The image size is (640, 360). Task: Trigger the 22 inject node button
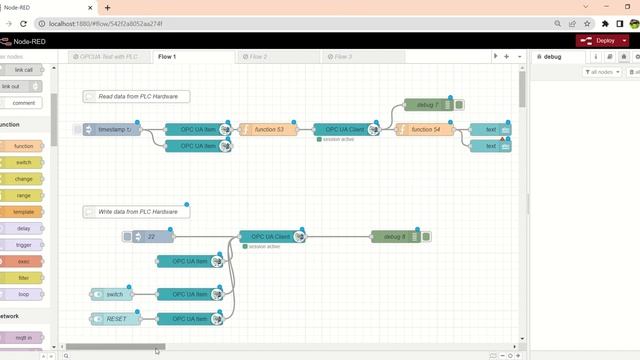127,237
